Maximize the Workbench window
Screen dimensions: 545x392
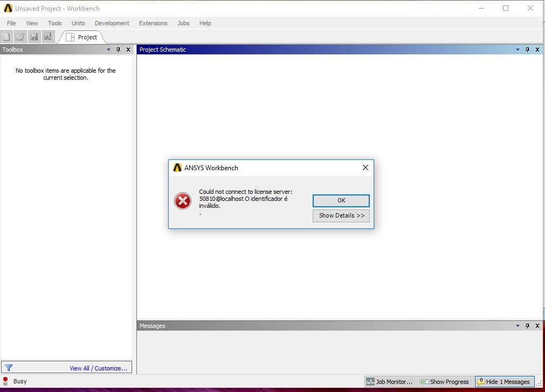click(x=506, y=8)
